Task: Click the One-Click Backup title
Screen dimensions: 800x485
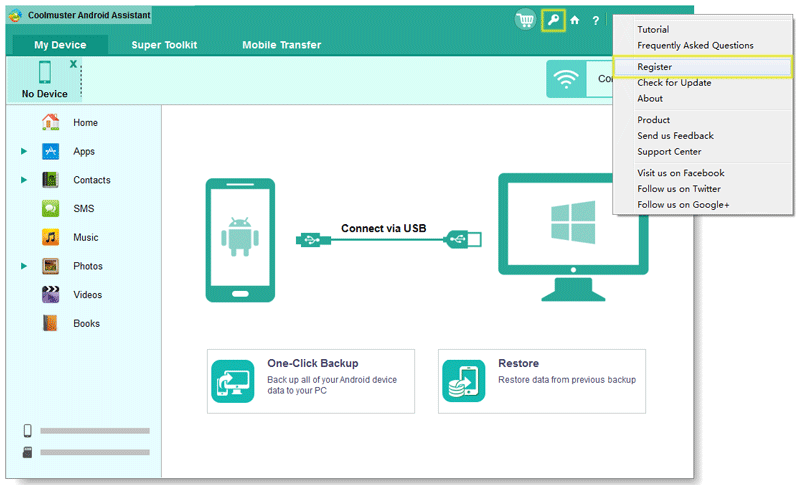Action: pyautogui.click(x=313, y=363)
